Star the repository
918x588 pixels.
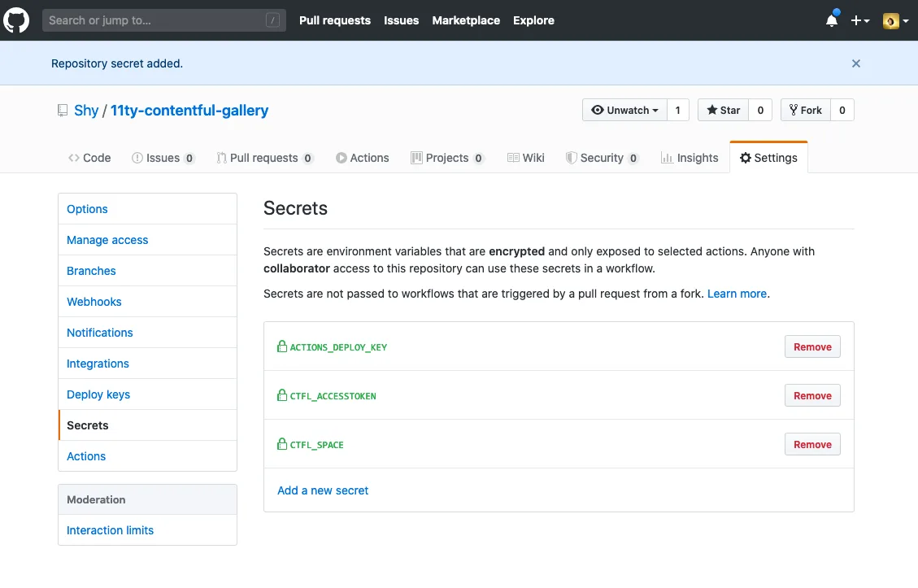coord(723,110)
